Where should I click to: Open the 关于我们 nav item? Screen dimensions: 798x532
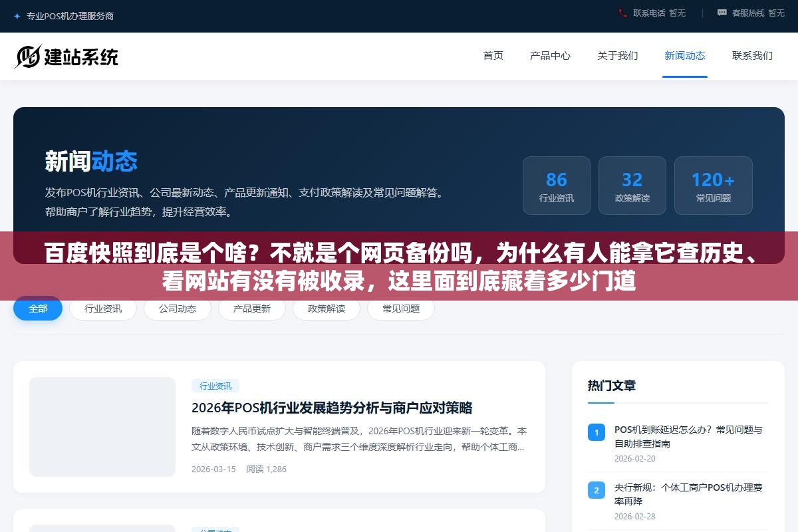click(x=617, y=56)
